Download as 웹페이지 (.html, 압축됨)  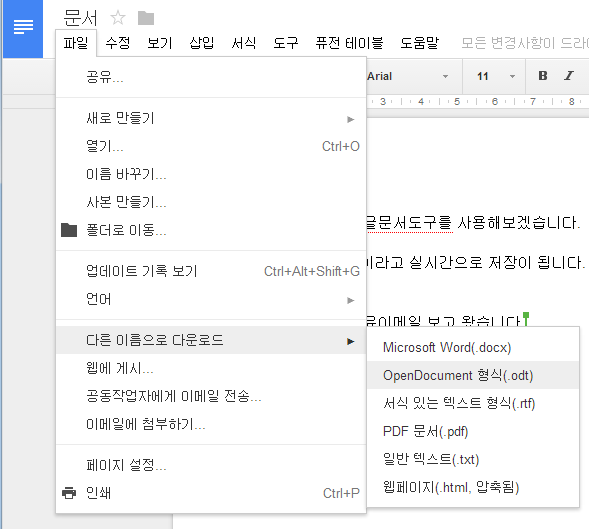coord(473,487)
